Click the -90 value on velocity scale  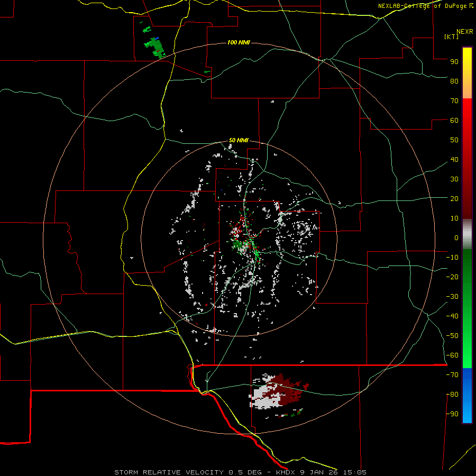452,414
